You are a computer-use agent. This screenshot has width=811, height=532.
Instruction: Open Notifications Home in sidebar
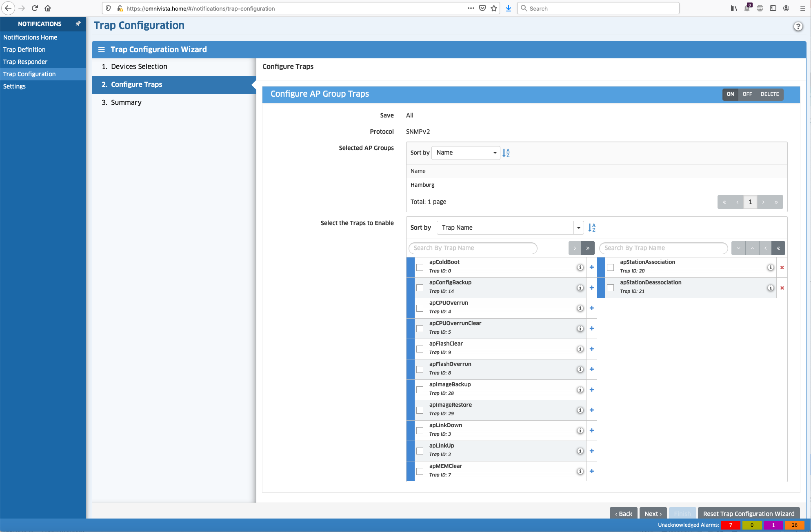pos(30,37)
